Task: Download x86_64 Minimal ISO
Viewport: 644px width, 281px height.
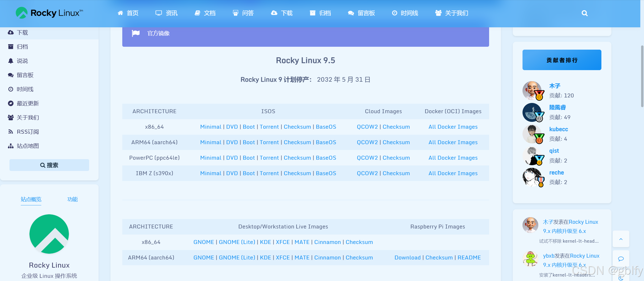Action: pyautogui.click(x=211, y=127)
